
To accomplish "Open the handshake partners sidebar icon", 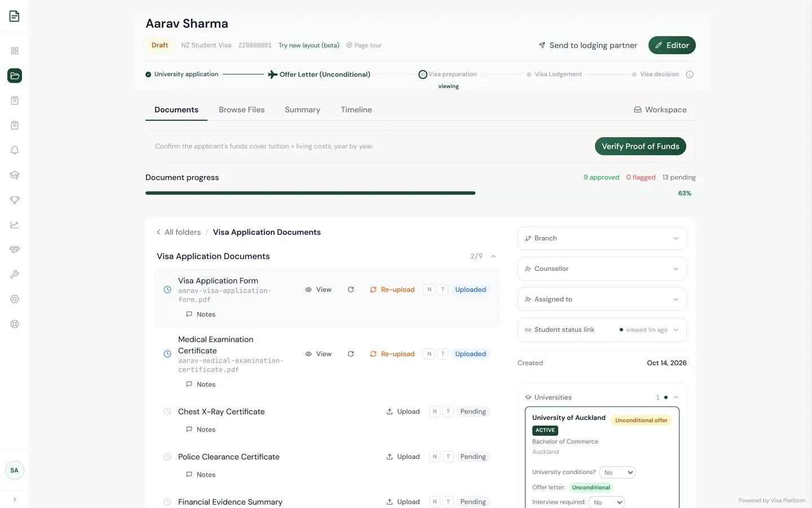I will [15, 249].
